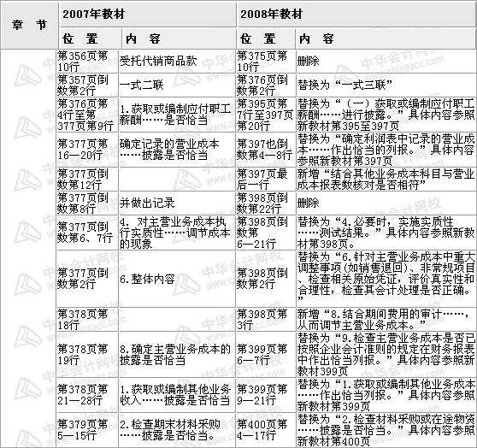Select cell 第397页最后一行
477x448 pixels.
pos(266,180)
